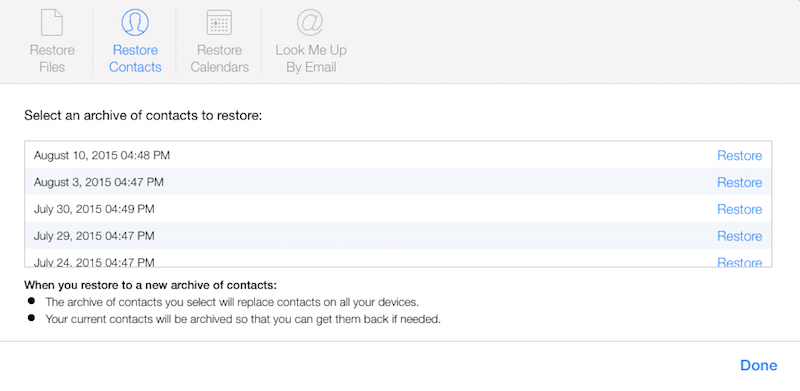Select the July 30, 2015 04:49 PM row

pyautogui.click(x=398, y=209)
